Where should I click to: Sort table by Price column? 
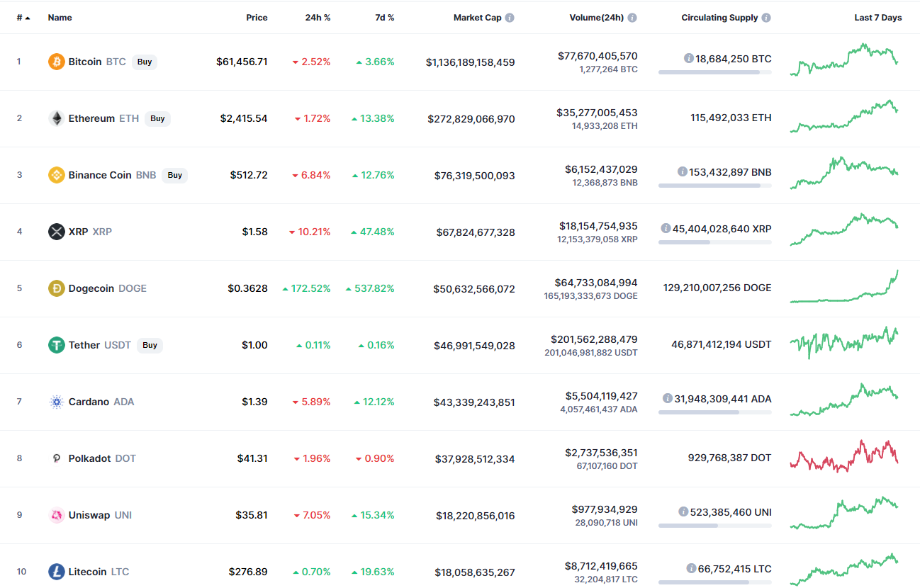click(257, 18)
